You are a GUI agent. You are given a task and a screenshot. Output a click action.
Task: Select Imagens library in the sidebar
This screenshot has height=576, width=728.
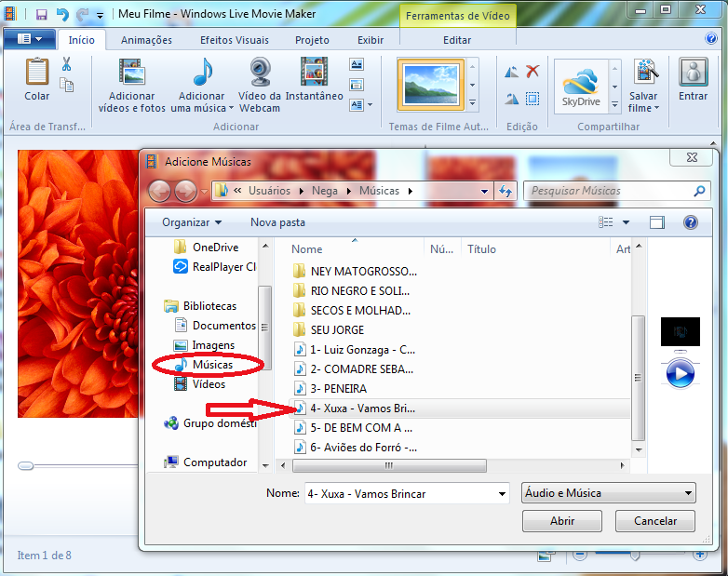(204, 345)
